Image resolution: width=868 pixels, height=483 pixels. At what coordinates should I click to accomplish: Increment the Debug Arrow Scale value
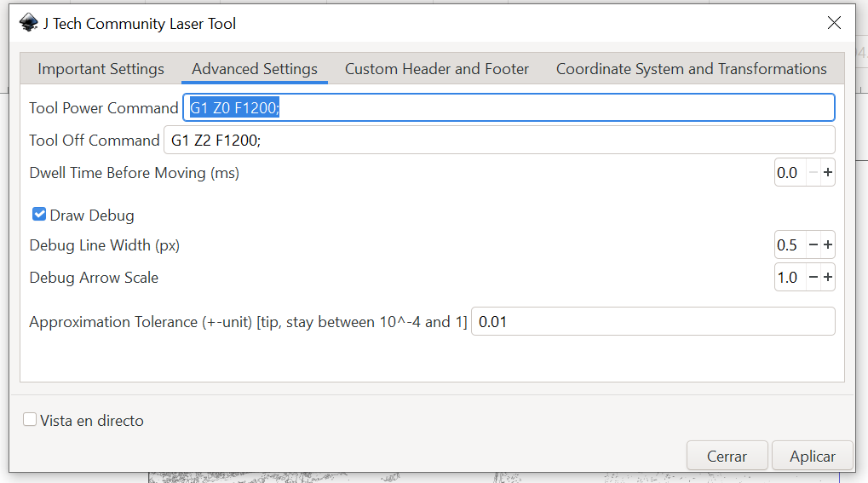click(828, 278)
